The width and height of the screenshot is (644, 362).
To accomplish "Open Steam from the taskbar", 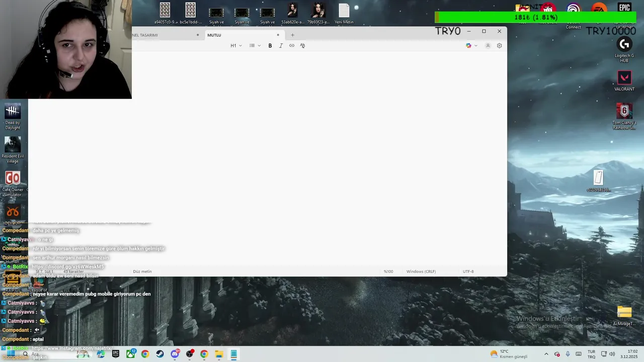I will pos(160,354).
